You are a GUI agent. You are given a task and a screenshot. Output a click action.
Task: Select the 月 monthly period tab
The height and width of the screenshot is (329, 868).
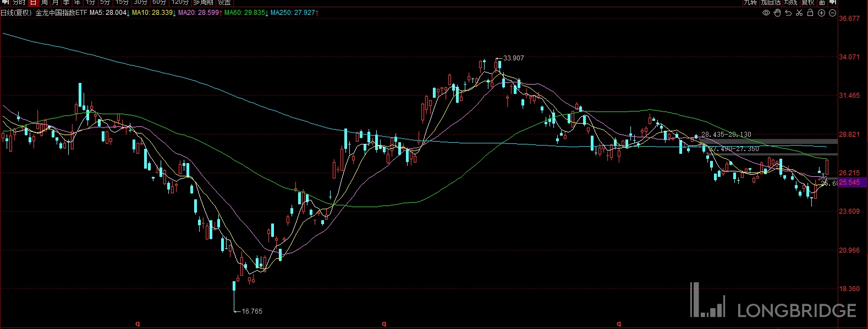point(55,2)
